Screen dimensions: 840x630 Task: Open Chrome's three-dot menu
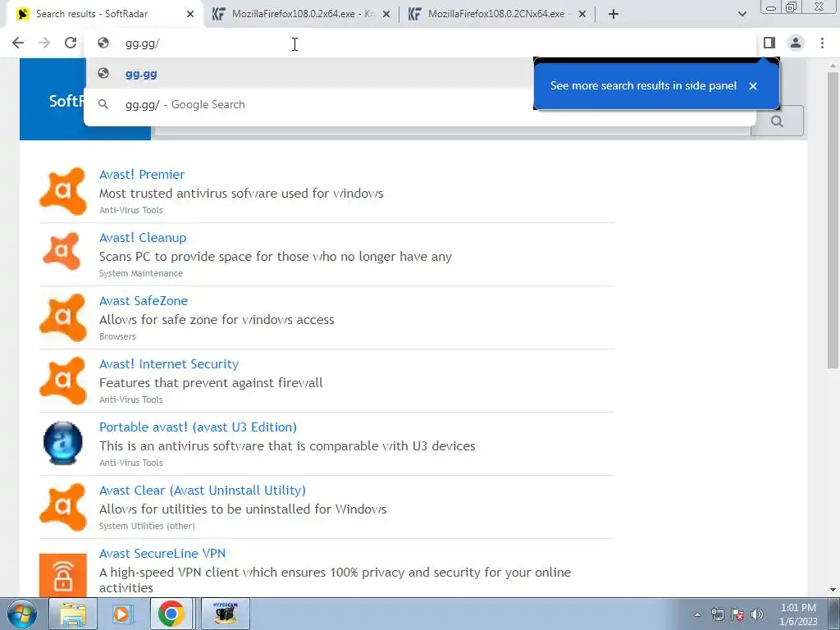822,43
